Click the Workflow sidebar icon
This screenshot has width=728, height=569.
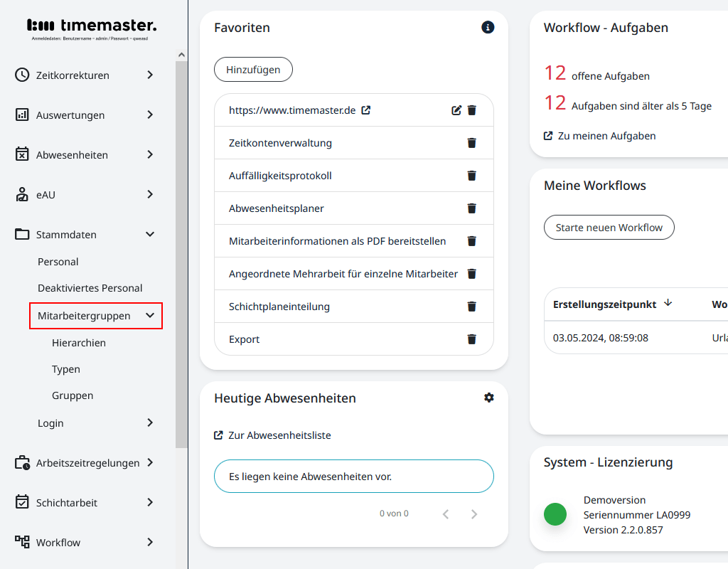pyautogui.click(x=21, y=542)
